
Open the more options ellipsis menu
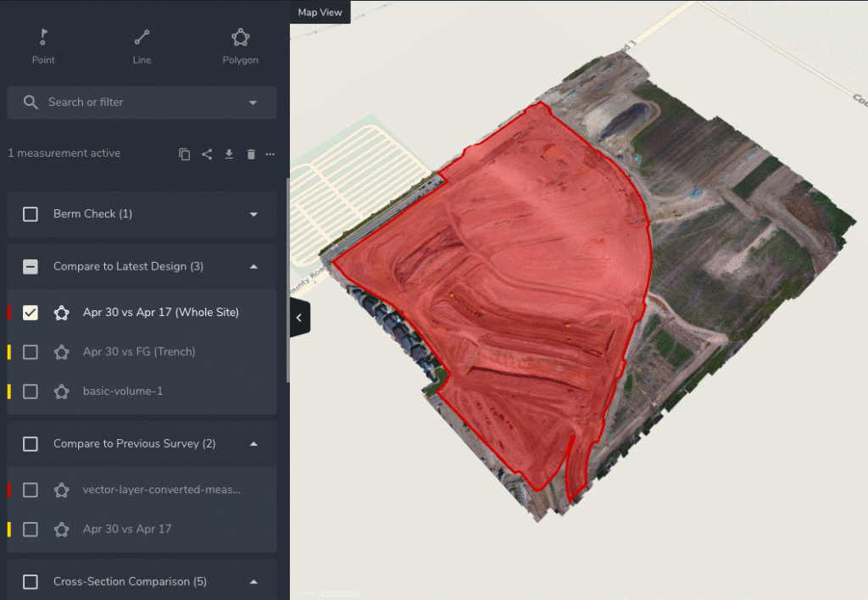pos(270,154)
